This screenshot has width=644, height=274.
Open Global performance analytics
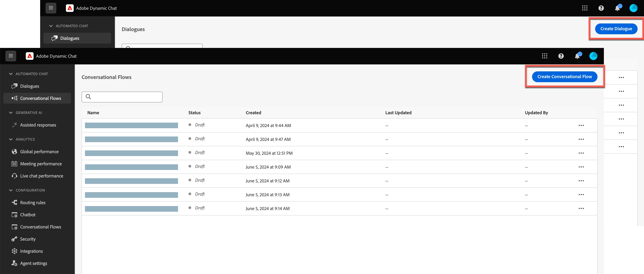(39, 151)
